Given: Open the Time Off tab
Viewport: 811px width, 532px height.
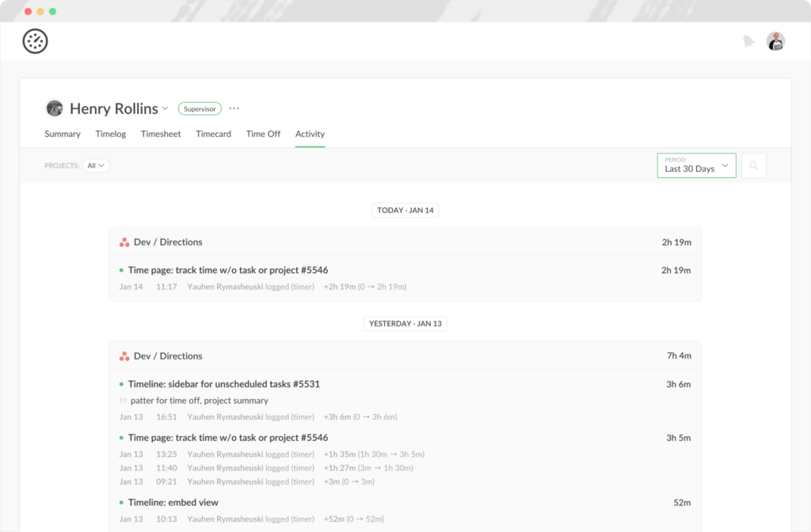Looking at the screenshot, I should [263, 134].
